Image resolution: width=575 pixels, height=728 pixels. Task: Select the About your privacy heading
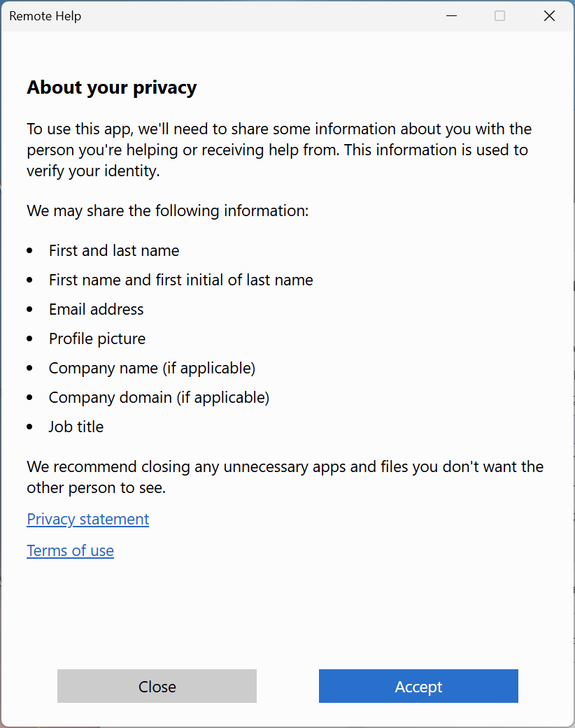[x=112, y=87]
